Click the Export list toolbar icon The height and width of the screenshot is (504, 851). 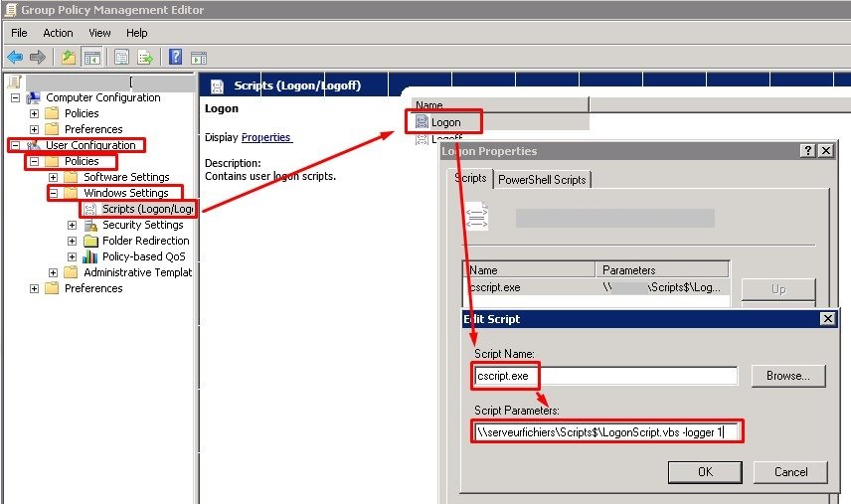pos(145,57)
